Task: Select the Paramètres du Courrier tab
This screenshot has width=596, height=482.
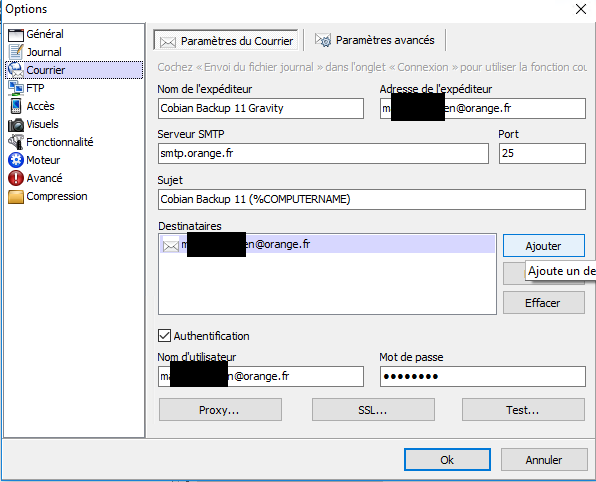Action: (x=226, y=40)
